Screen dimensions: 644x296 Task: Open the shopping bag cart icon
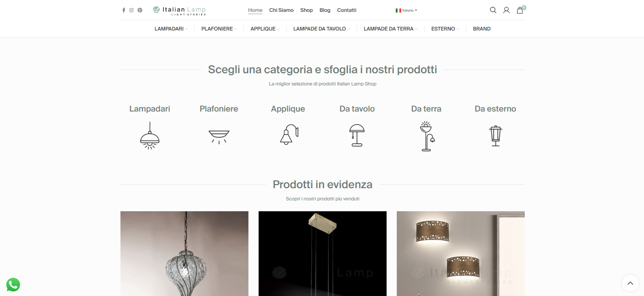(520, 10)
